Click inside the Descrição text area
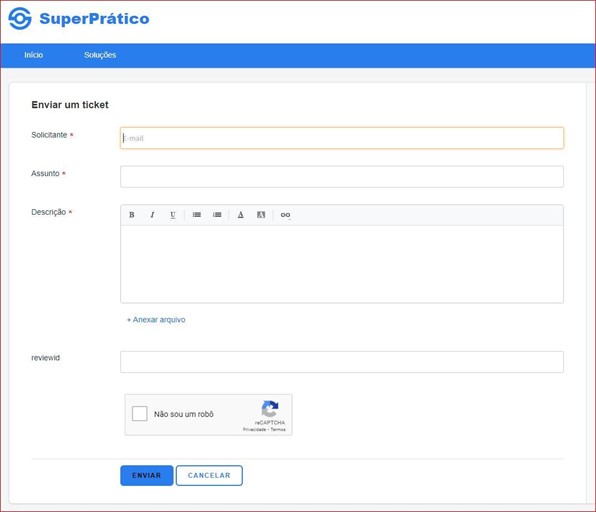Image resolution: width=596 pixels, height=512 pixels. coord(342,264)
